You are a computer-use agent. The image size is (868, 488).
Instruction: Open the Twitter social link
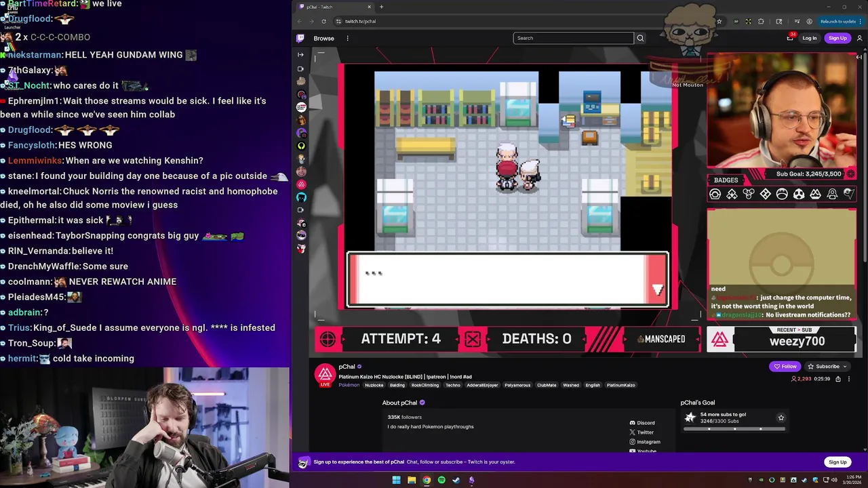click(x=642, y=432)
